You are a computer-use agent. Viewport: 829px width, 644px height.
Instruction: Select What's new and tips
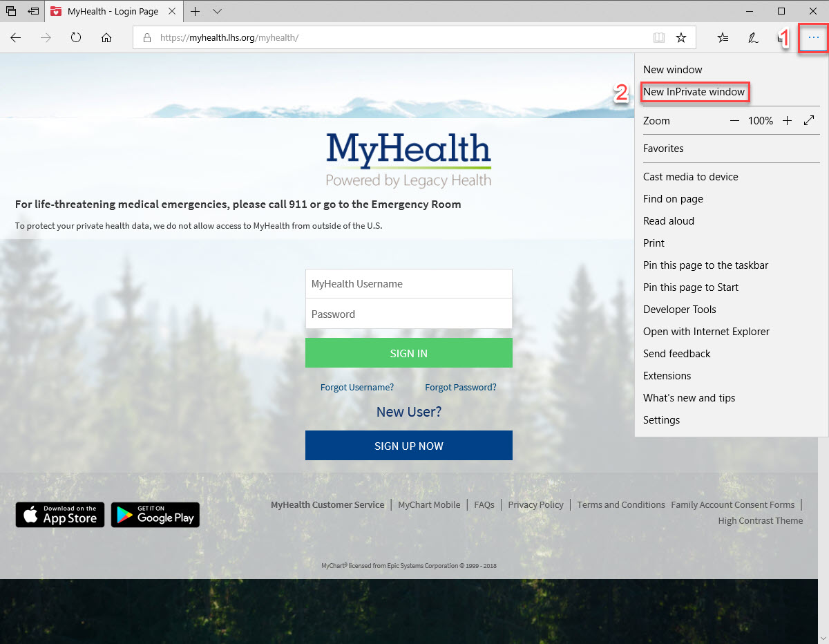click(689, 398)
